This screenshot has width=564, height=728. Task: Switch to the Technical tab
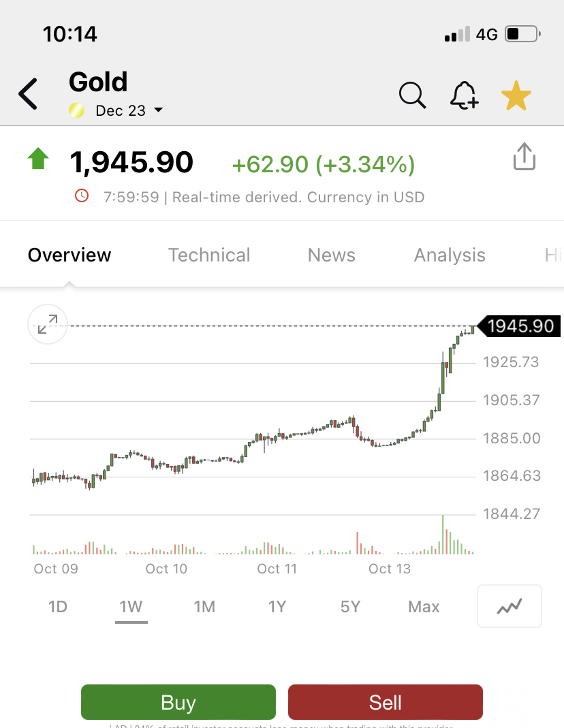(209, 255)
